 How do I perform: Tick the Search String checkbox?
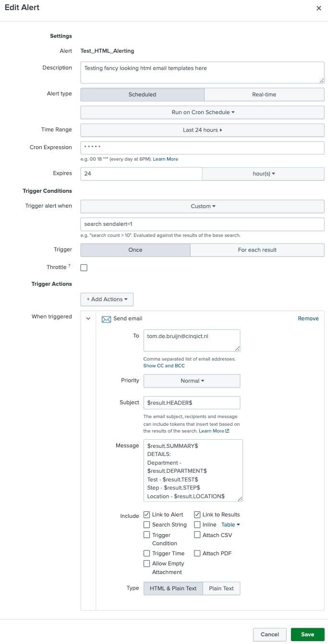click(147, 525)
